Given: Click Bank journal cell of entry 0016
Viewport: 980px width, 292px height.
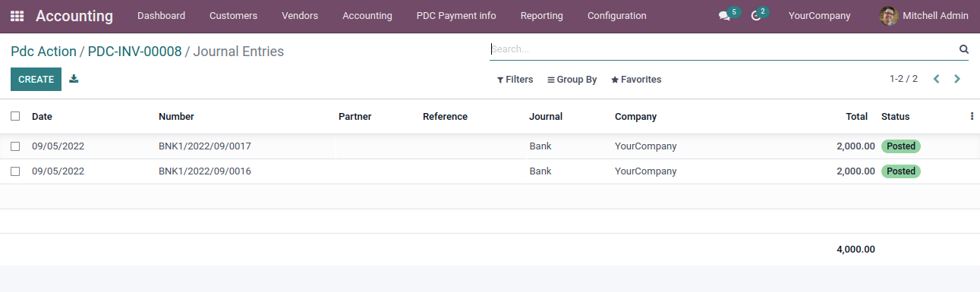Looking at the screenshot, I should click(540, 171).
